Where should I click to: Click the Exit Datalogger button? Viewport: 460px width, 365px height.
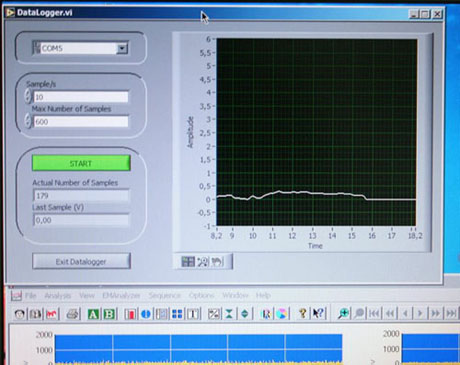[x=81, y=262]
